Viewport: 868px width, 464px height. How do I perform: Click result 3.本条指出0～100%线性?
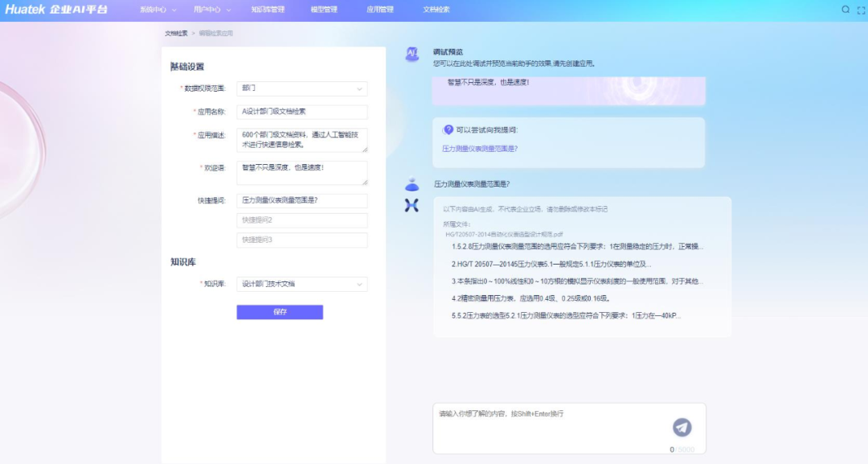point(577,281)
